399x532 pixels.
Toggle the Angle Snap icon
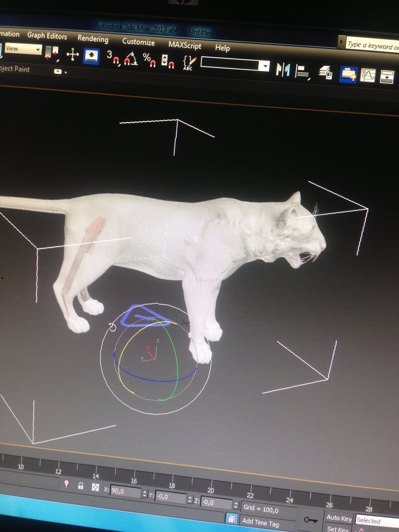[x=131, y=58]
